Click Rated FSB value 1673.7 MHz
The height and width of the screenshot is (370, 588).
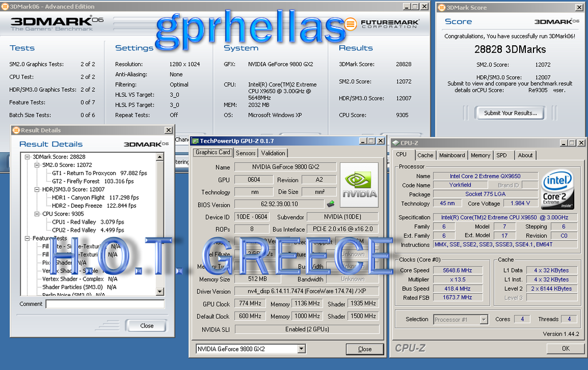[x=457, y=297]
